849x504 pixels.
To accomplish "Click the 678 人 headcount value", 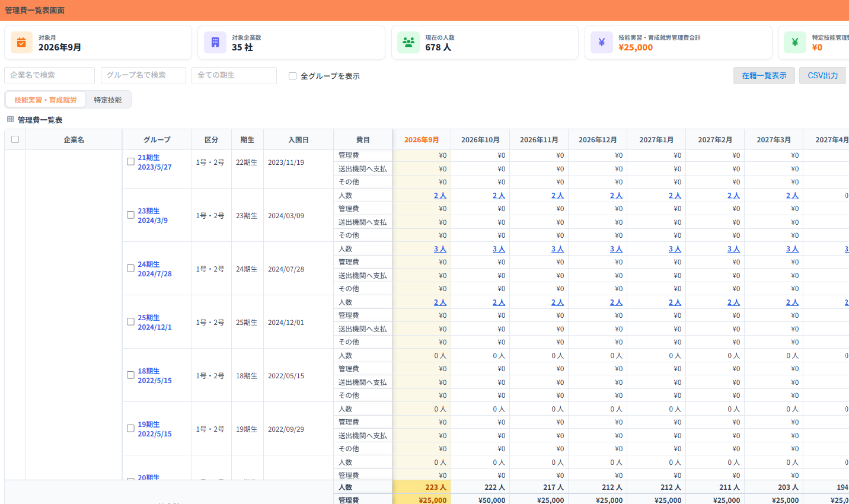I will pos(438,47).
